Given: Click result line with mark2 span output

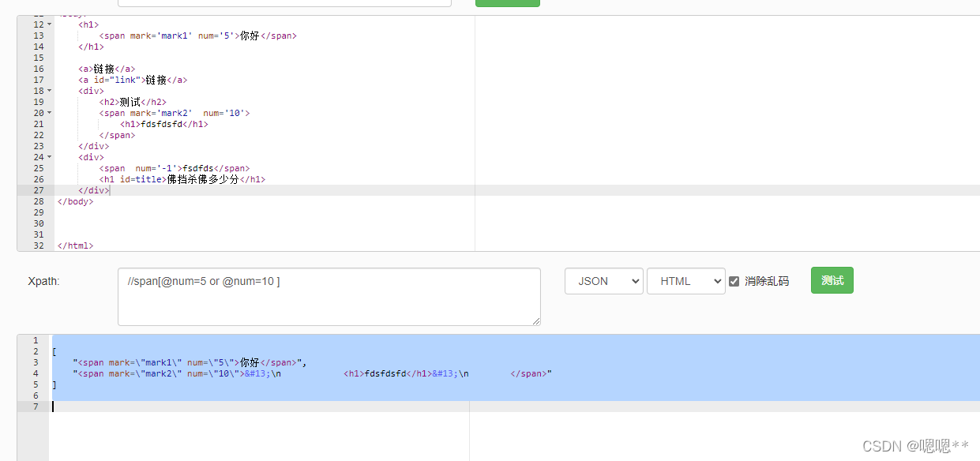Looking at the screenshot, I should pos(312,373).
